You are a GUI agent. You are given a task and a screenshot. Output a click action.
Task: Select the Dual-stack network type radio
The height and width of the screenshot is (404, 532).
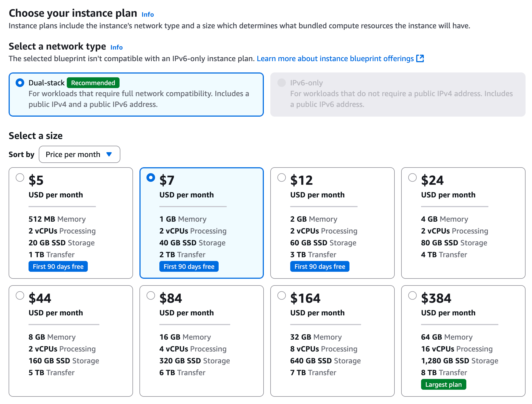pos(20,83)
